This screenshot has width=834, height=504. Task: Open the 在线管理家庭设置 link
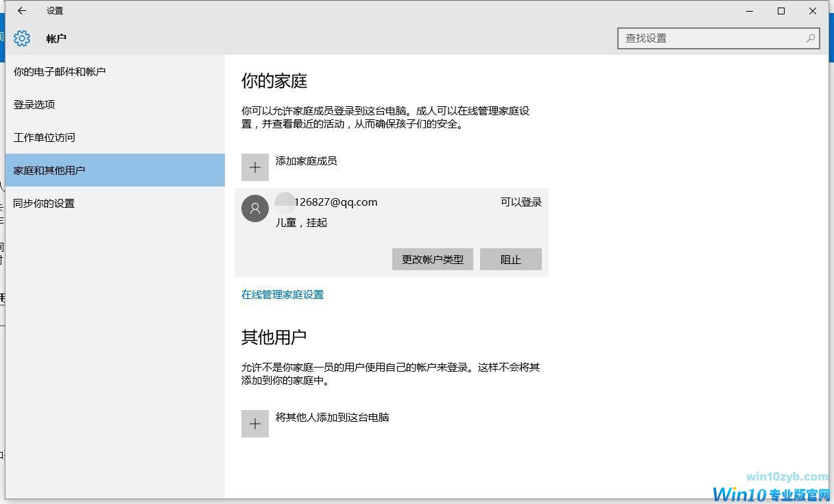click(x=283, y=295)
